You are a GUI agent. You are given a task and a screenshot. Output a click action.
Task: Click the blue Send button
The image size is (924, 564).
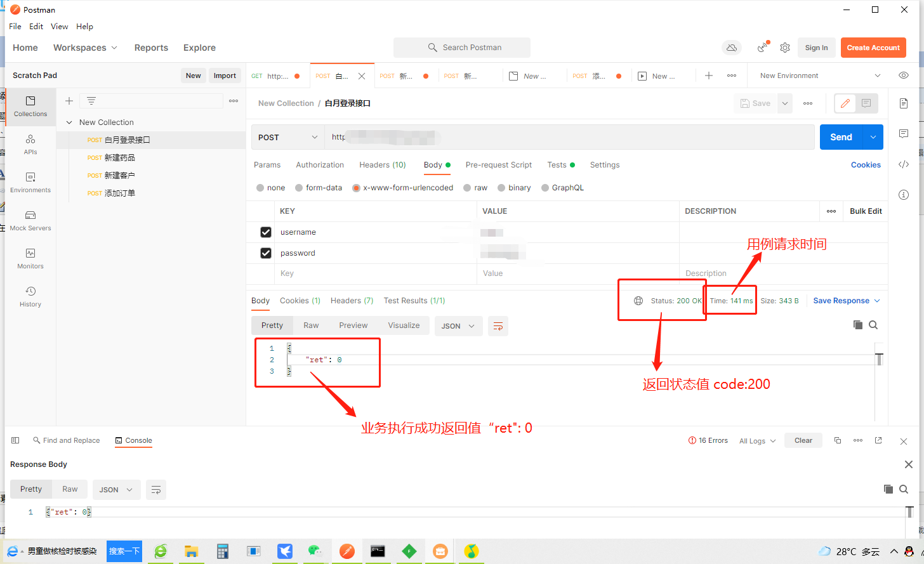tap(841, 137)
